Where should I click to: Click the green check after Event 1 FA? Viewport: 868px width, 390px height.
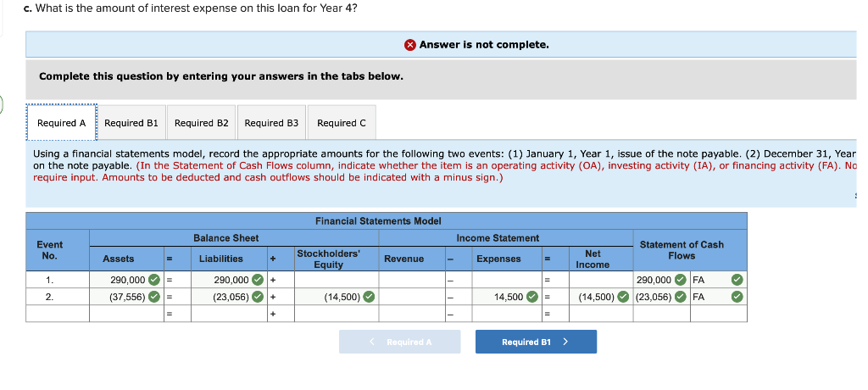[737, 280]
